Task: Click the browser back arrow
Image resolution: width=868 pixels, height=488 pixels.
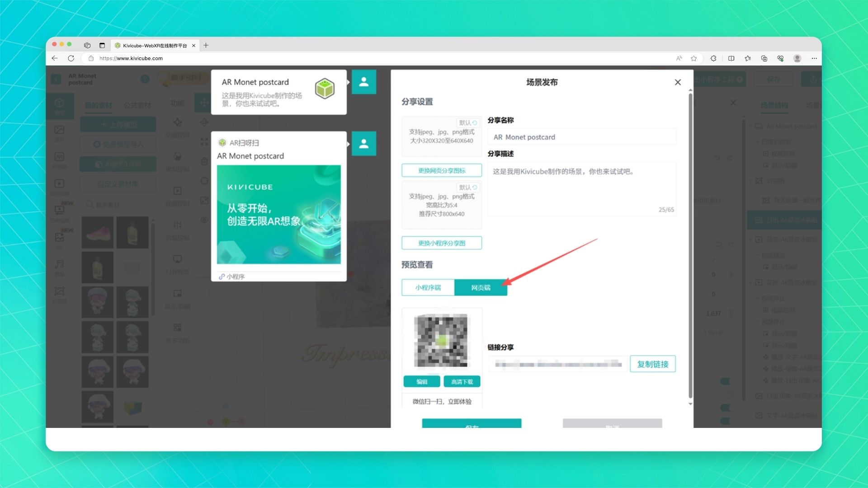Action: pyautogui.click(x=55, y=58)
